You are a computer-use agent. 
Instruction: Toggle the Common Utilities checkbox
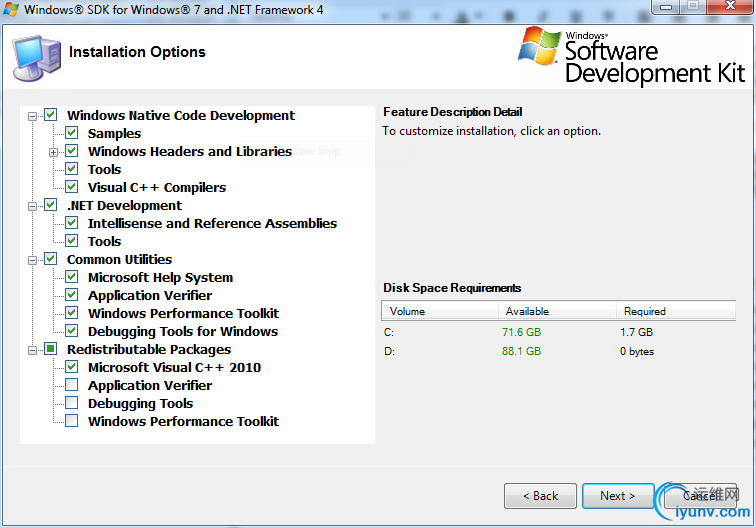51,259
